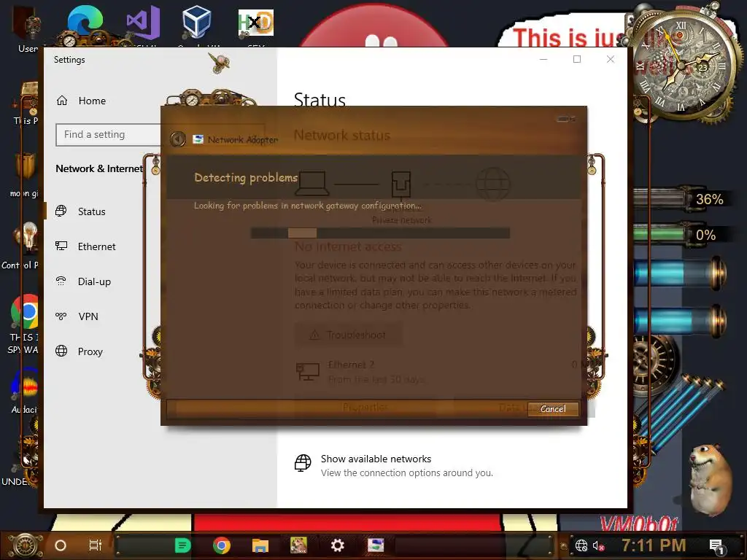Open the HxD desktop shortcut
The height and width of the screenshot is (560, 747).
click(256, 23)
